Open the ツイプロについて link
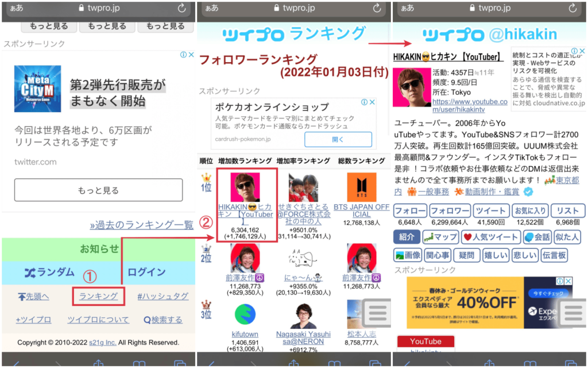 (98, 320)
